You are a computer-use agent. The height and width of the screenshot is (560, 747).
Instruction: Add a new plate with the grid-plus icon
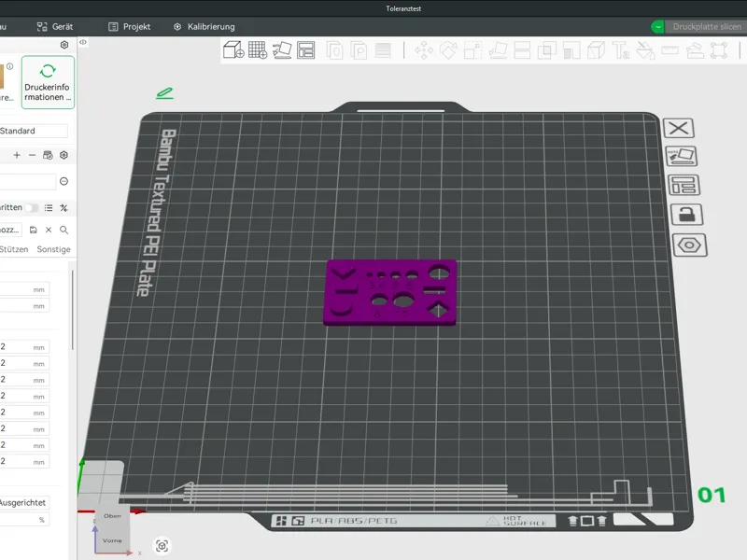[258, 50]
